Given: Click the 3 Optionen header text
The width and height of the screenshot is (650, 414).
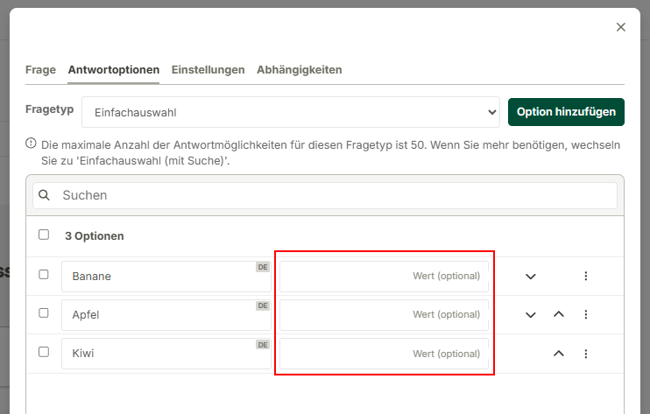Looking at the screenshot, I should pyautogui.click(x=95, y=236).
